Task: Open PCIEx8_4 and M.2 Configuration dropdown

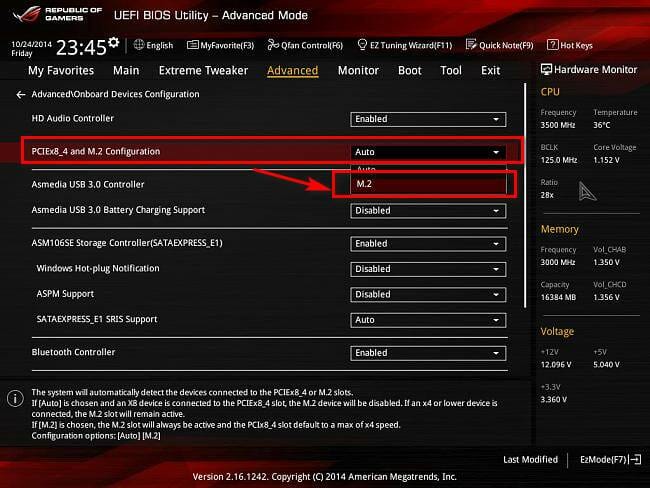Action: point(428,152)
